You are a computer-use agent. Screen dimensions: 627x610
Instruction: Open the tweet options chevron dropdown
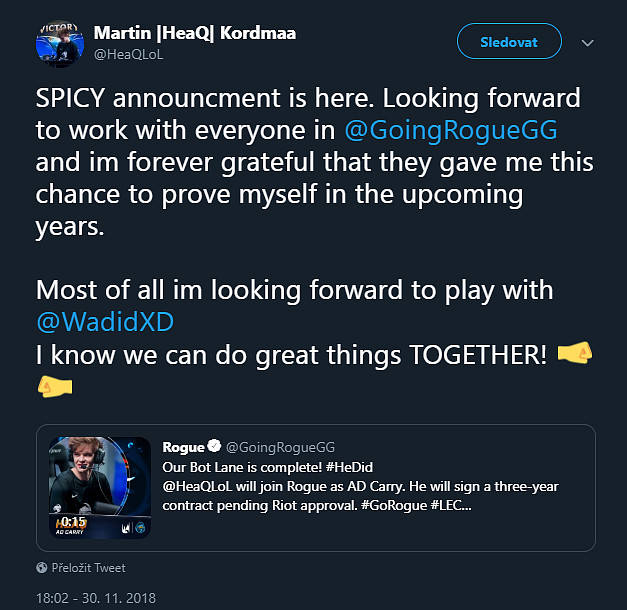tap(587, 43)
